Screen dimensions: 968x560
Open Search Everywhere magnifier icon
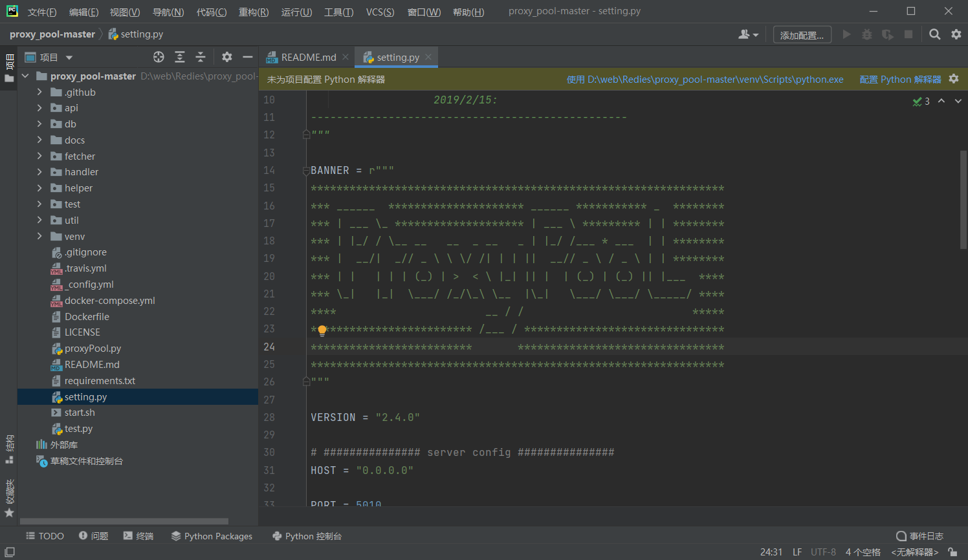point(934,34)
